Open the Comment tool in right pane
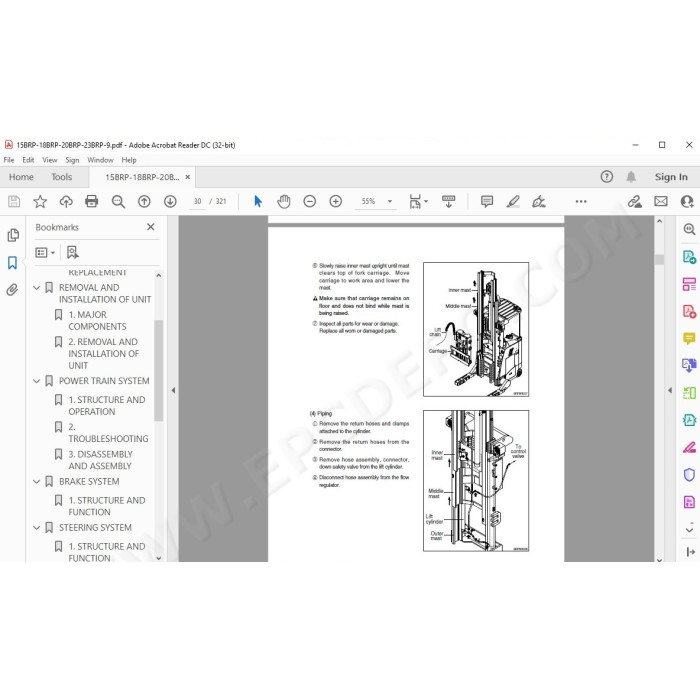Viewport: 700px width, 700px height. pyautogui.click(x=689, y=338)
